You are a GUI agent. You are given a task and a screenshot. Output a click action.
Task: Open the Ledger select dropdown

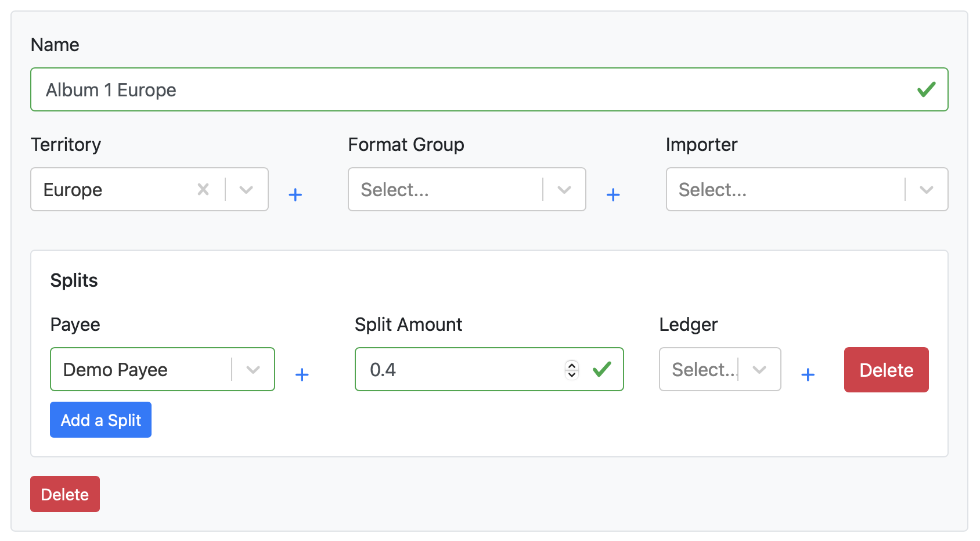tap(759, 369)
